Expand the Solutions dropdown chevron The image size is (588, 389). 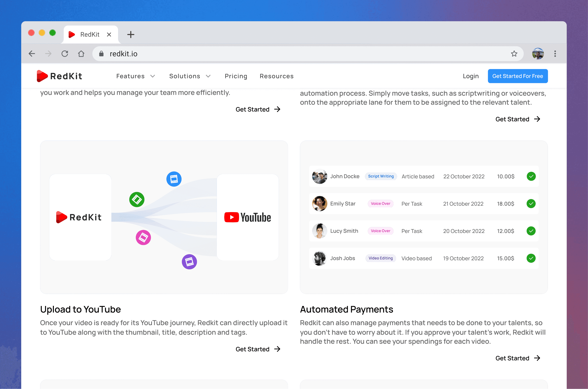[208, 76]
